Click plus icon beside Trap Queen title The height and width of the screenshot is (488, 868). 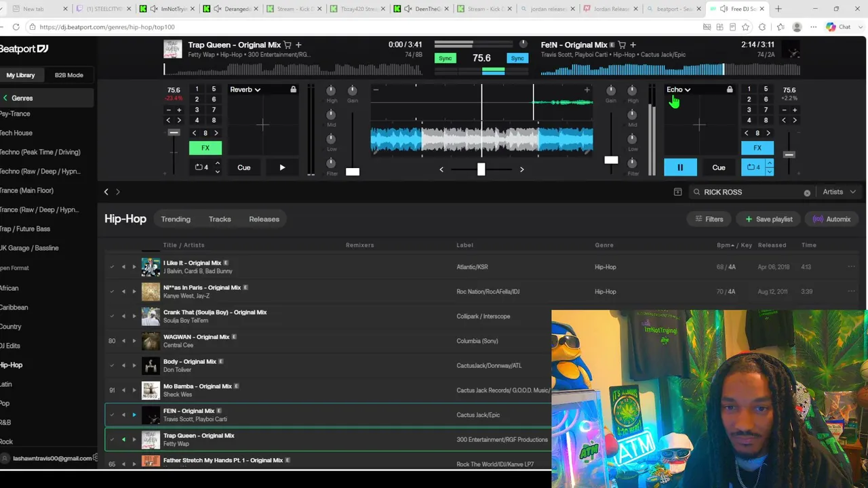coord(298,45)
